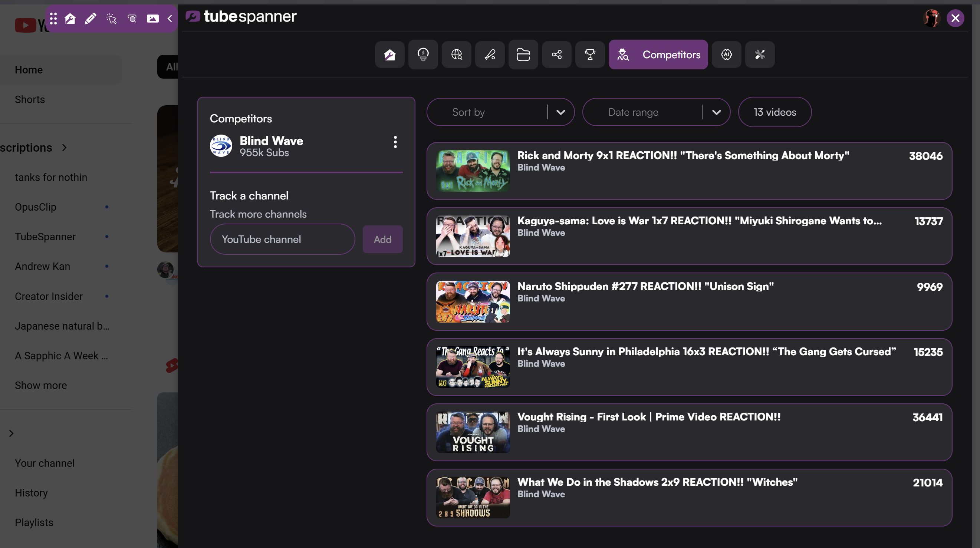980x548 pixels.
Task: Click the What We Do in the Shadows title
Action: pos(658,482)
